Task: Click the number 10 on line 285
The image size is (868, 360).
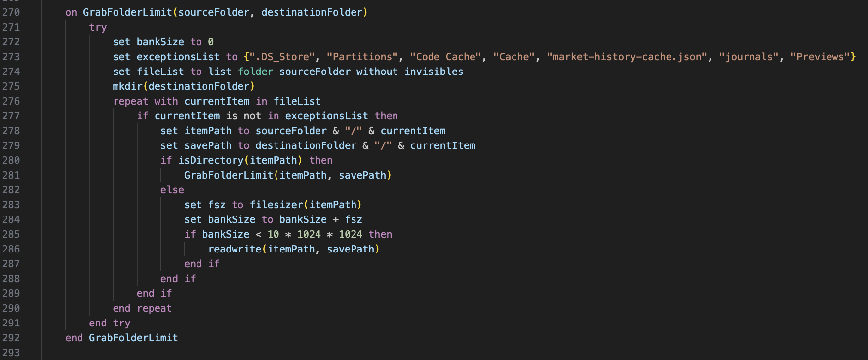Action: [273, 234]
